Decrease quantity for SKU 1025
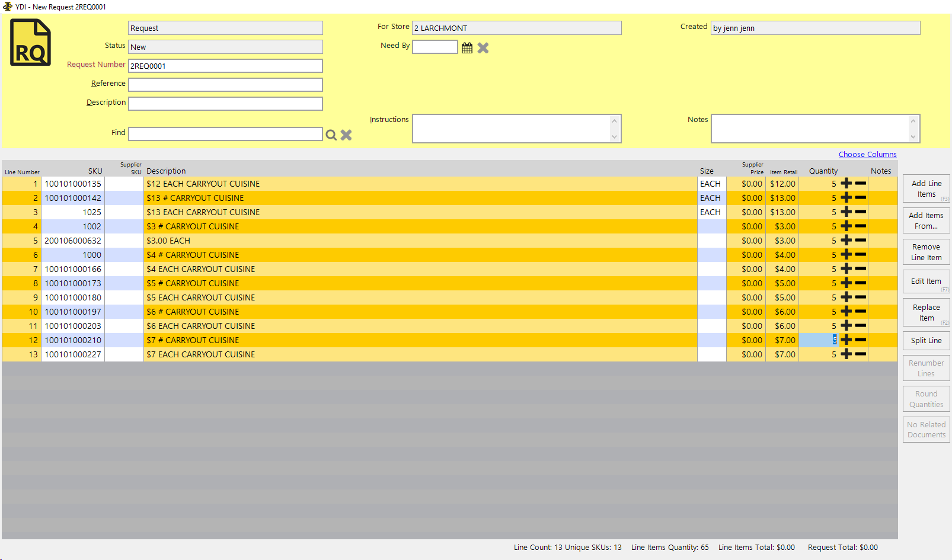Image resolution: width=952 pixels, height=560 pixels. (x=861, y=212)
